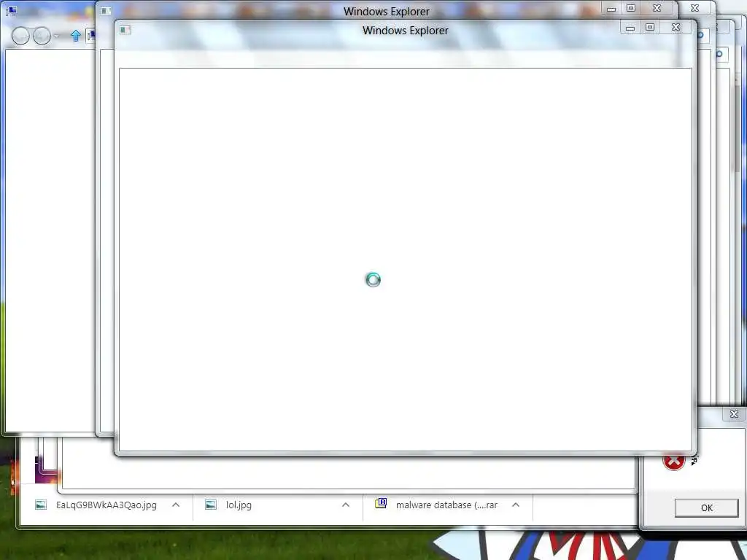Maximize the front Windows Explorer window

coord(650,28)
